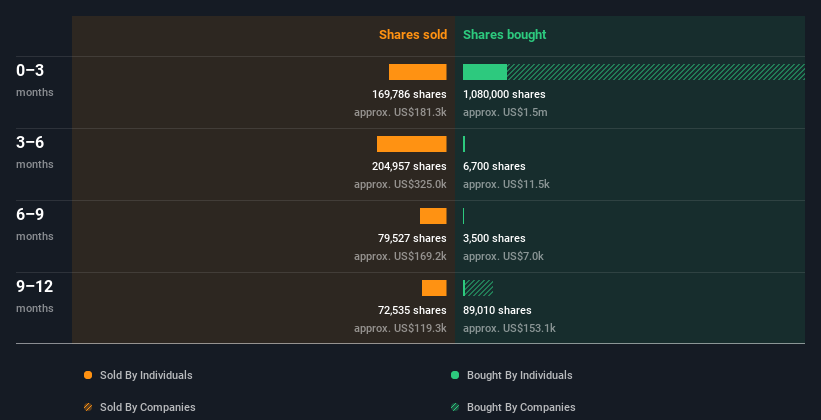Select the Sold By Individuals legend label
821x420 pixels.
(146, 375)
